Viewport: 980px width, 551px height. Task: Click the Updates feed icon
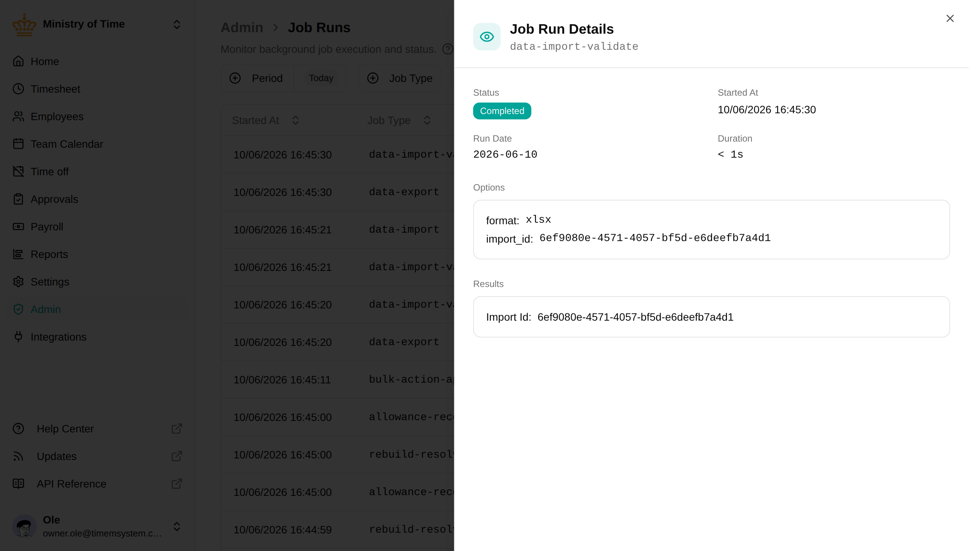tap(18, 456)
